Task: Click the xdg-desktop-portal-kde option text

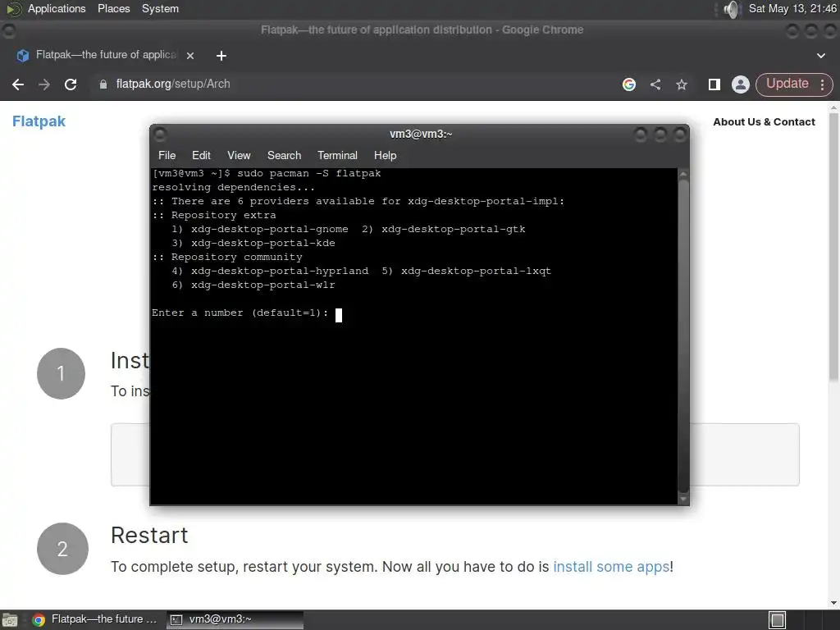Action: point(263,243)
